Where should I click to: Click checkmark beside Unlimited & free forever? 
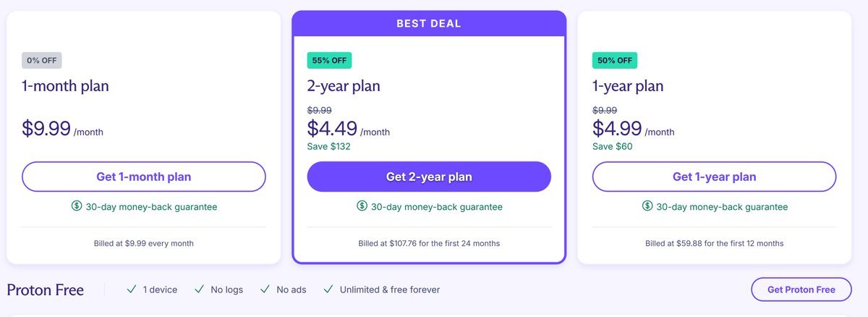pyautogui.click(x=328, y=289)
